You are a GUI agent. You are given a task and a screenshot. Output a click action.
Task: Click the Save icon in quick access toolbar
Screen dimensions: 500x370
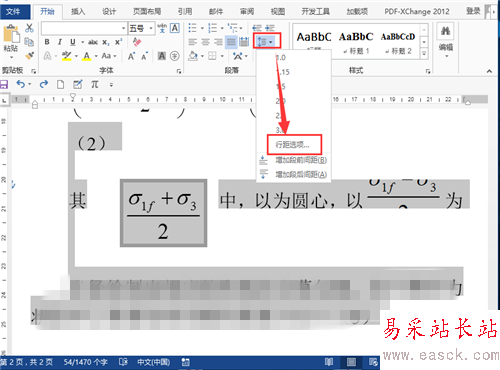point(4,84)
